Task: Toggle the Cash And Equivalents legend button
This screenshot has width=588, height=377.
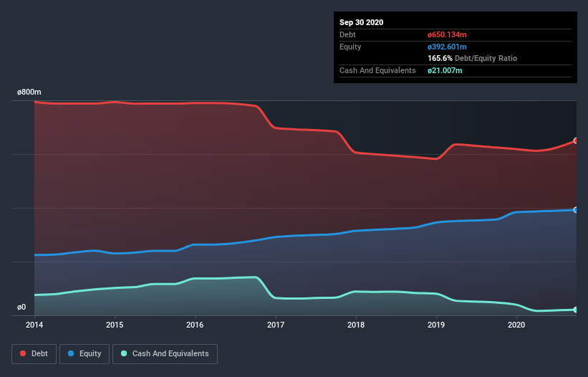Action: (x=165, y=354)
